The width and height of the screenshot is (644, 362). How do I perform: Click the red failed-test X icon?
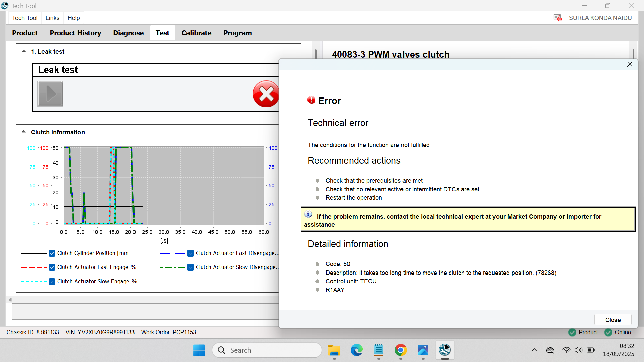(266, 94)
